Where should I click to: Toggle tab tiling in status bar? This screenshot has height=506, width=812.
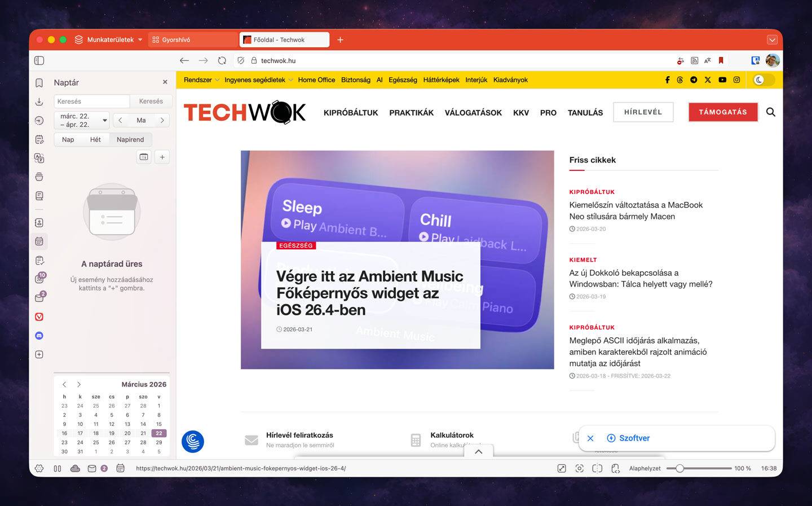click(x=597, y=468)
